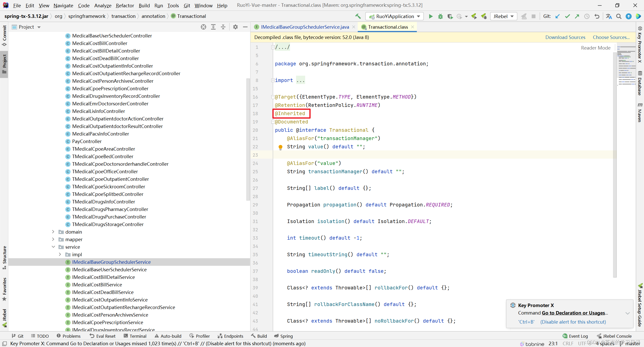This screenshot has height=347, width=644.
Task: Open Project panel settings gear
Action: 235,27
